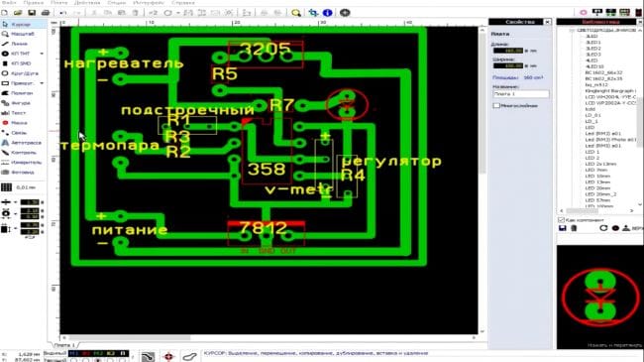
Task: Open the Файл menu
Action: (9, 2)
